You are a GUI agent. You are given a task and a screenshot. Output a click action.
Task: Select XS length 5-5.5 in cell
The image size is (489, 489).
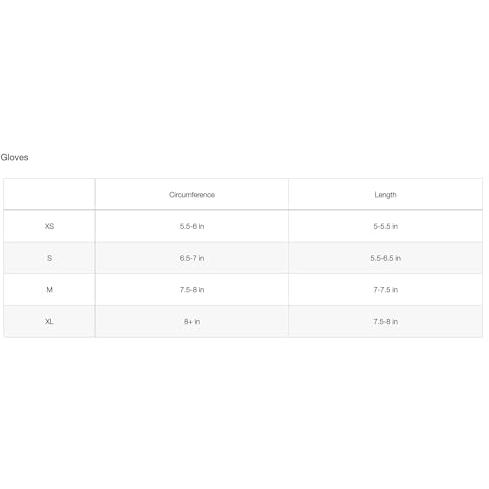coord(385,226)
